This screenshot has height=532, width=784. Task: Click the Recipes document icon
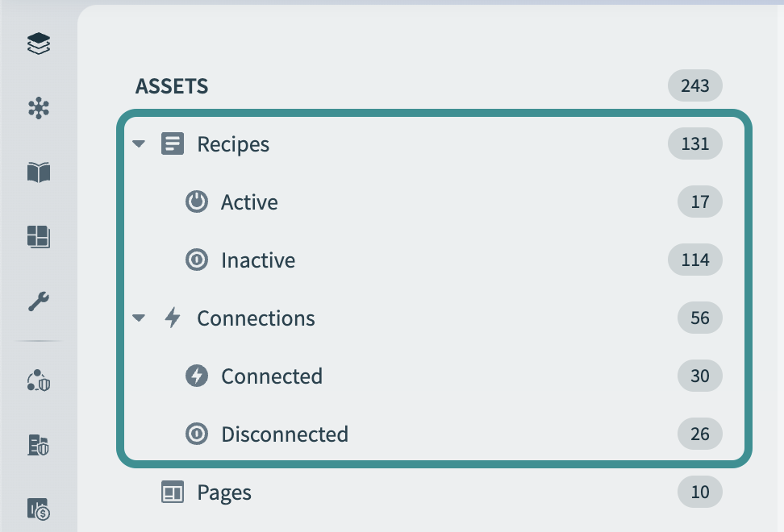click(x=172, y=143)
